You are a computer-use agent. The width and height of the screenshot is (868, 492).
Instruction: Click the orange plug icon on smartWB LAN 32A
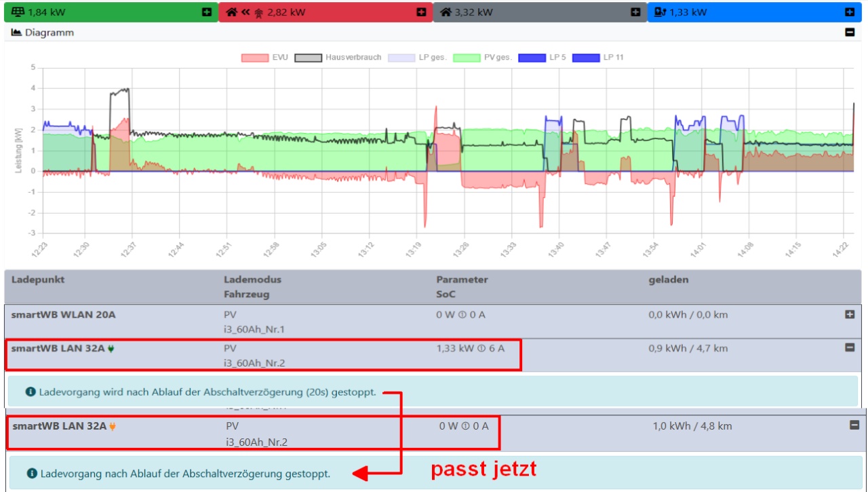(113, 427)
